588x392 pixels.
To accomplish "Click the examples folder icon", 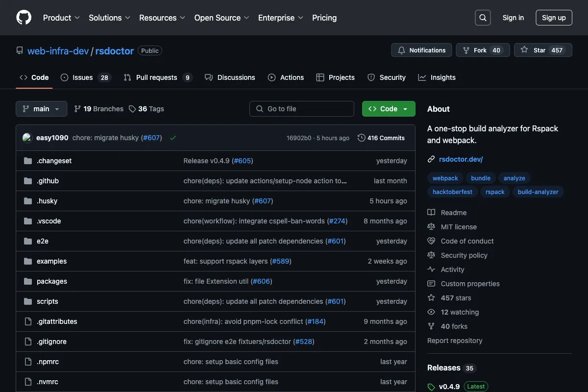I will [x=28, y=261].
